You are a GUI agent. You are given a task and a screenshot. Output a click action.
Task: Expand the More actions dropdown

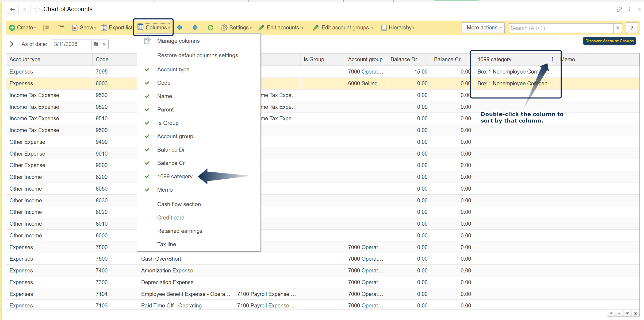coord(483,28)
